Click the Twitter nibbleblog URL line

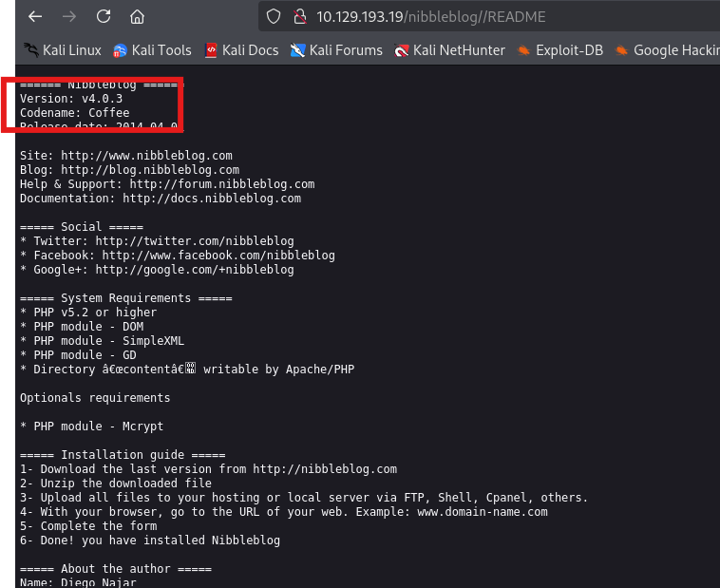[x=157, y=240]
